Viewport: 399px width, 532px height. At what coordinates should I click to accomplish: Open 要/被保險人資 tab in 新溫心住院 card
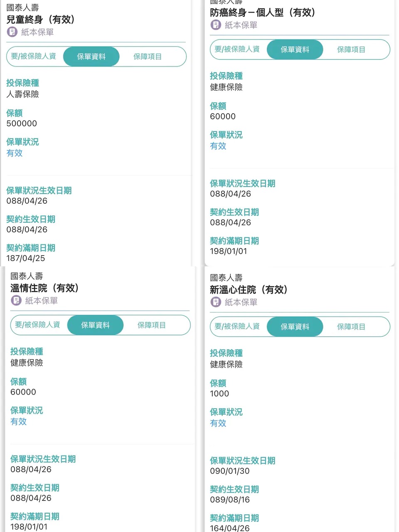coord(237,327)
